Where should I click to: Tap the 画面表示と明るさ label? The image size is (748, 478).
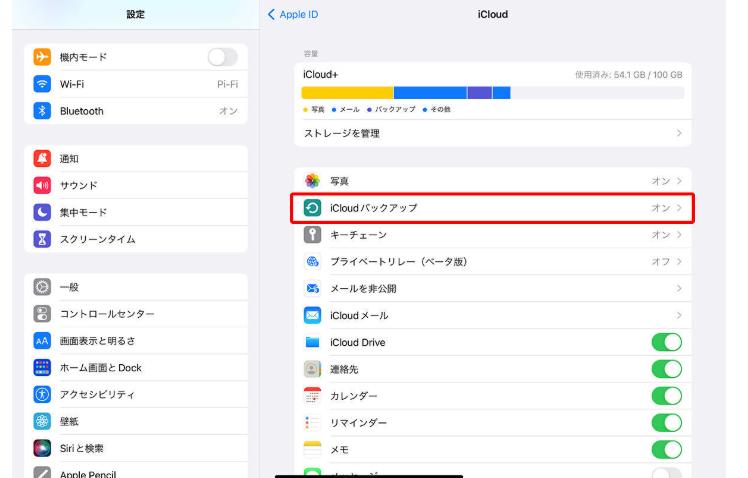(97, 341)
